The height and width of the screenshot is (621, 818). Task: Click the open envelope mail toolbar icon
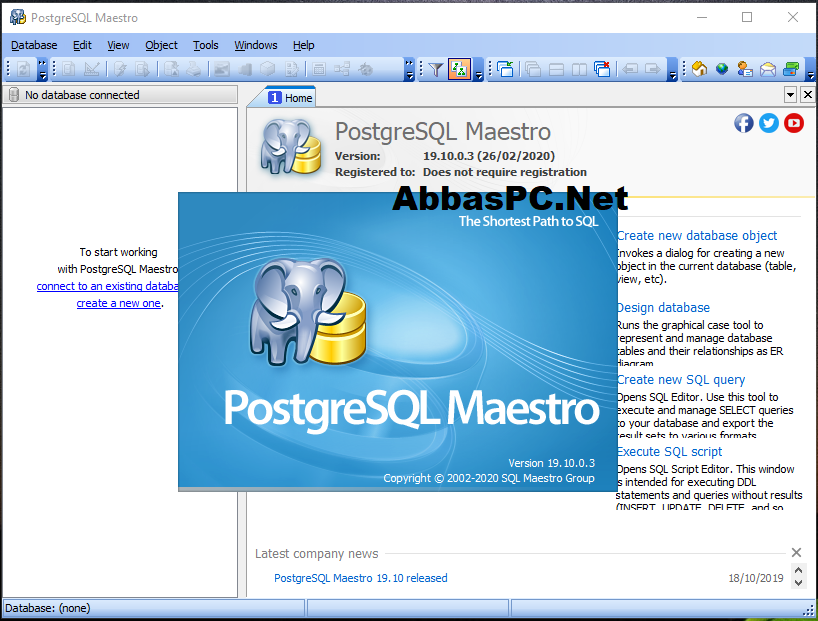click(768, 69)
